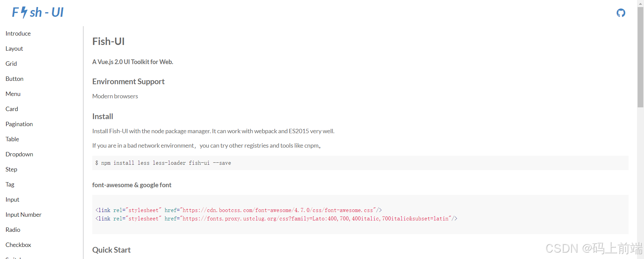Open the Card documentation
This screenshot has height=259, width=644.
click(x=12, y=109)
